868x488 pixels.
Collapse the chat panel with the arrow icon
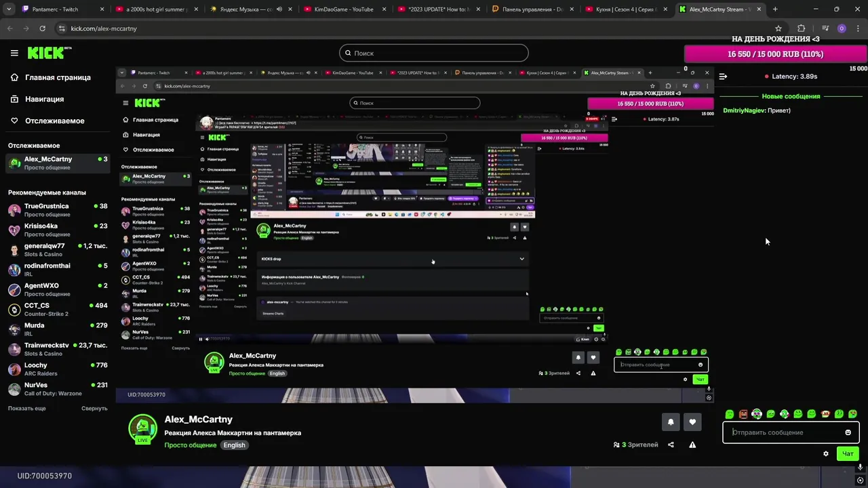pyautogui.click(x=723, y=77)
